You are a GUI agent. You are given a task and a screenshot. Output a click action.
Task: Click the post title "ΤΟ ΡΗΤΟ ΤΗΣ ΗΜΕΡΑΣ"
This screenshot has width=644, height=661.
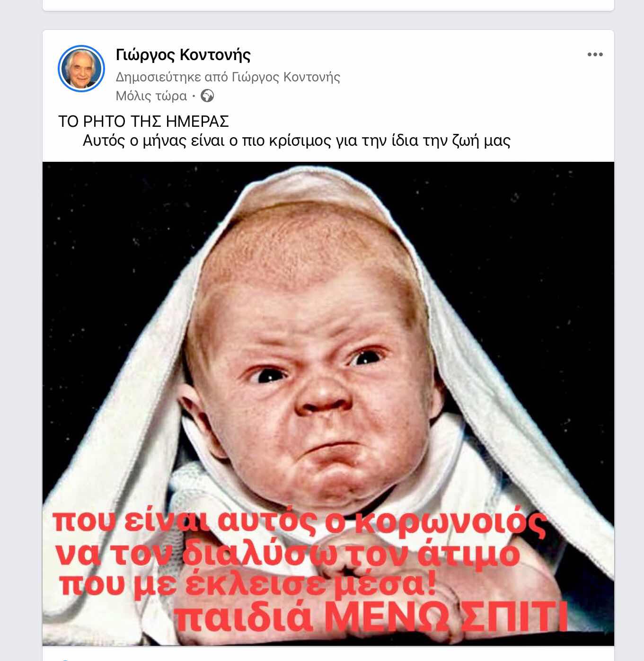[x=143, y=122]
